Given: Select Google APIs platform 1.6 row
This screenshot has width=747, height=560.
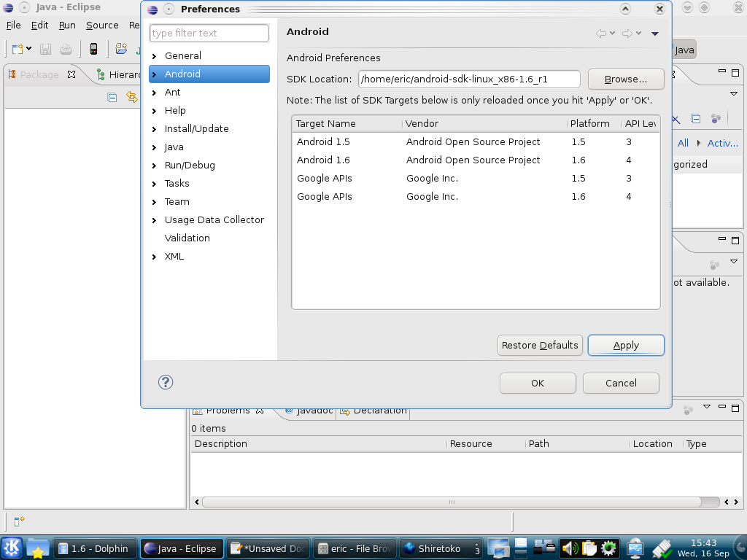Looking at the screenshot, I should 476,197.
